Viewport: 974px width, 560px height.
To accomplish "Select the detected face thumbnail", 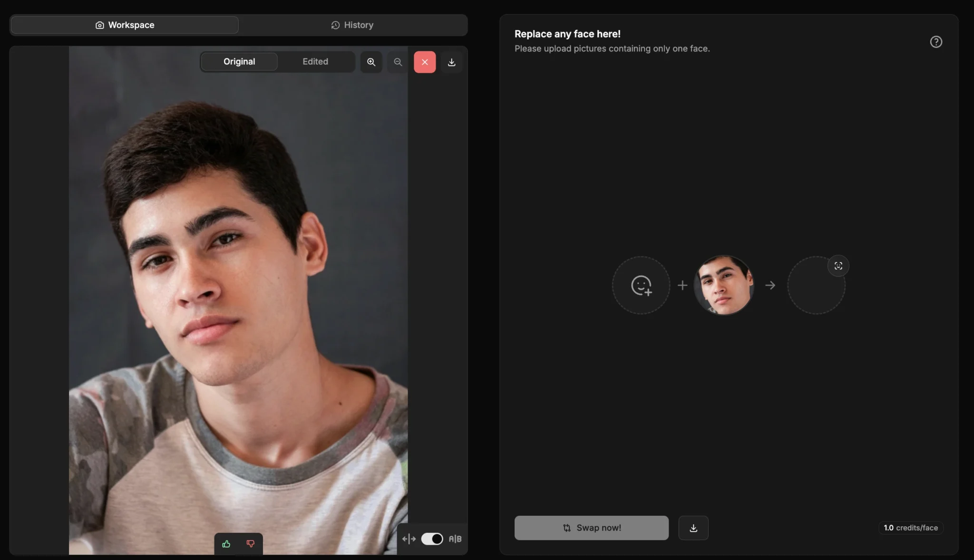I will coord(724,285).
